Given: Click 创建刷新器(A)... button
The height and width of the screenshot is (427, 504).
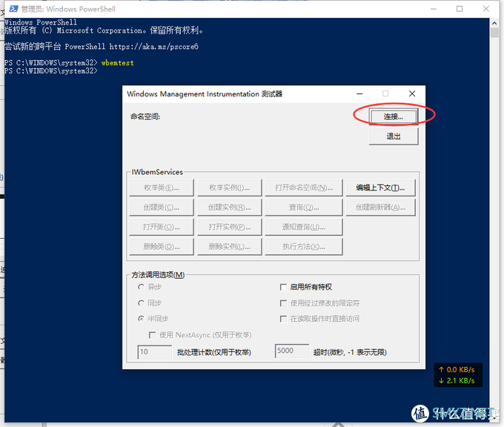Looking at the screenshot, I should 380,208.
